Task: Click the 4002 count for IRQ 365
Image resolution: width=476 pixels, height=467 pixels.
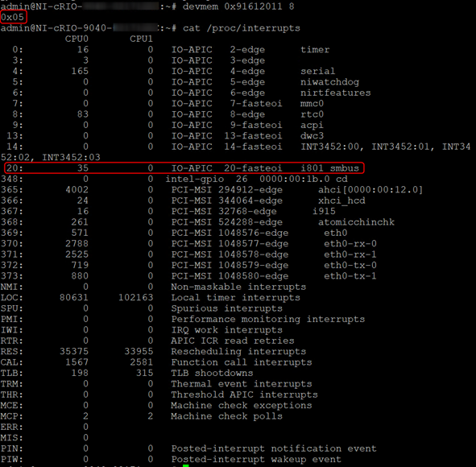Action: (77, 190)
